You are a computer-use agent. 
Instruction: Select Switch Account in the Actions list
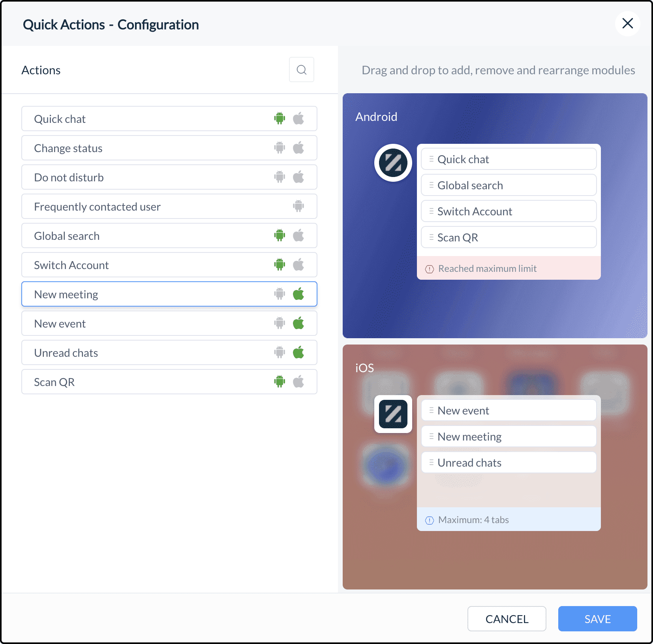click(x=169, y=265)
